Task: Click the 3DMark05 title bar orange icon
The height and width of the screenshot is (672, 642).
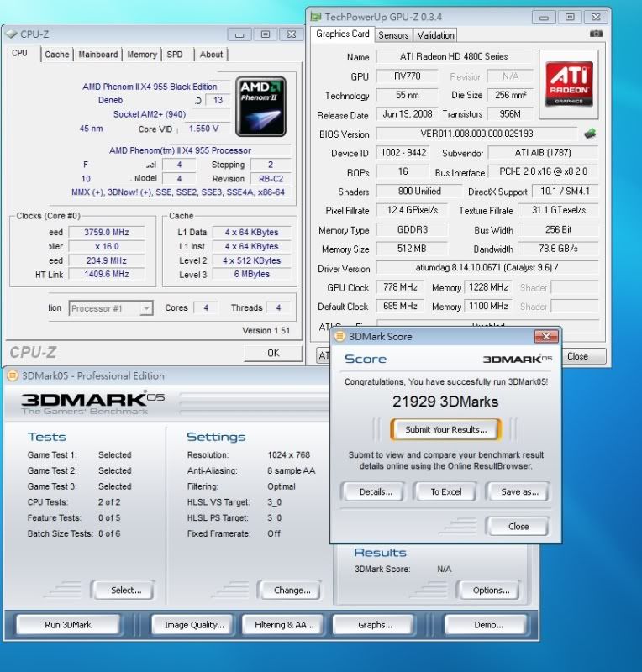Action: tap(13, 375)
